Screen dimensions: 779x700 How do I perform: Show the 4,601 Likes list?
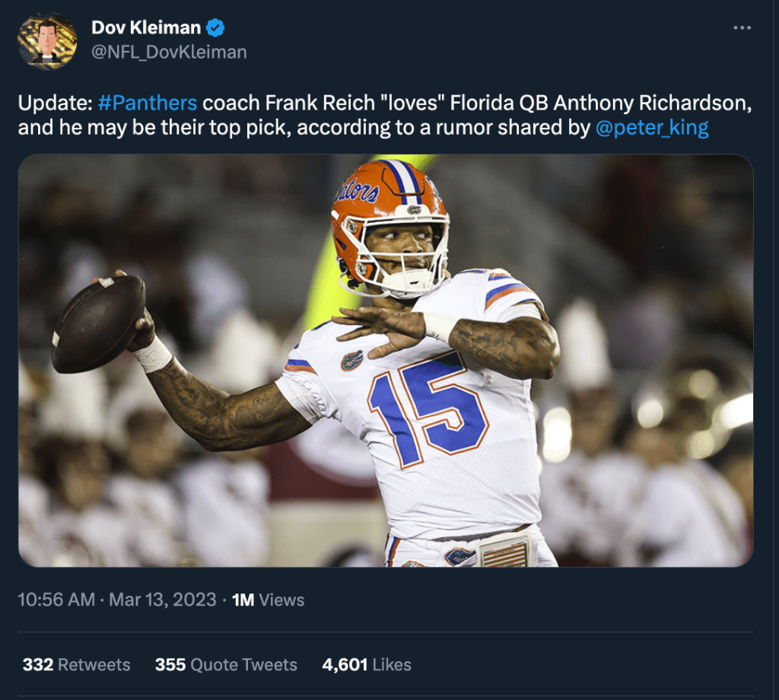[x=366, y=664]
